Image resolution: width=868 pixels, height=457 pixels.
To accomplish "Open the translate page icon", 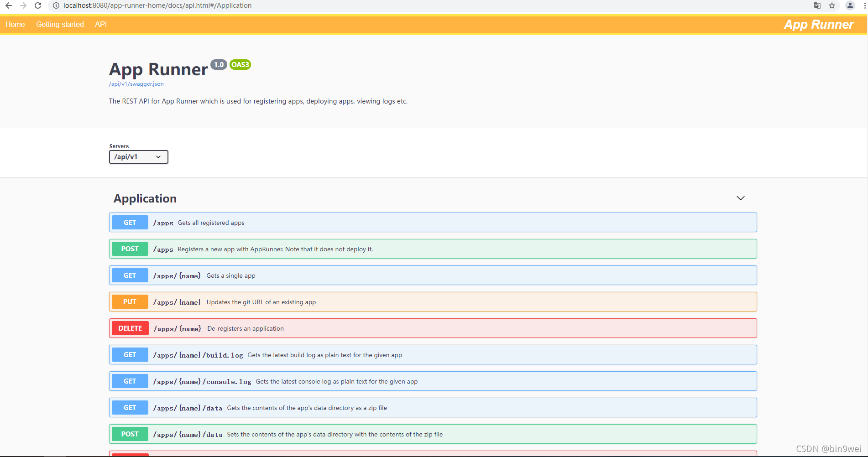I will [x=817, y=5].
